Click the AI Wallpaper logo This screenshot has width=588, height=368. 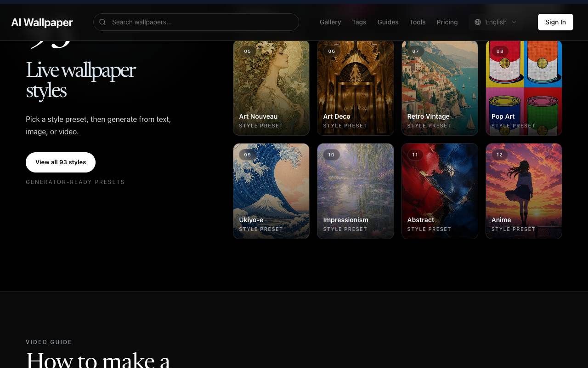[42, 23]
